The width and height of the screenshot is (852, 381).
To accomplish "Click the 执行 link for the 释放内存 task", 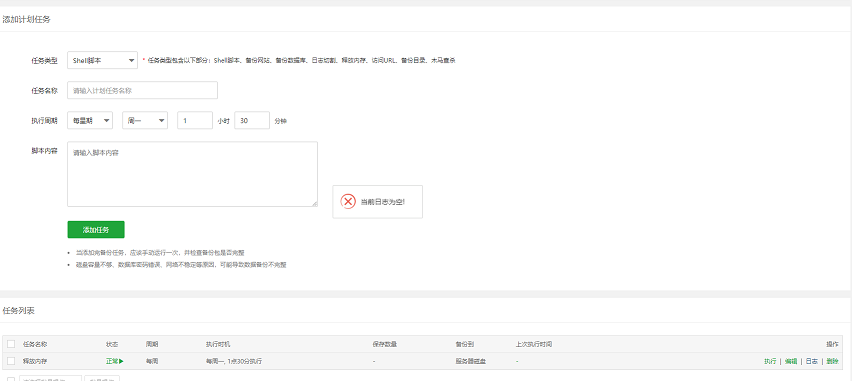I will click(x=770, y=361).
